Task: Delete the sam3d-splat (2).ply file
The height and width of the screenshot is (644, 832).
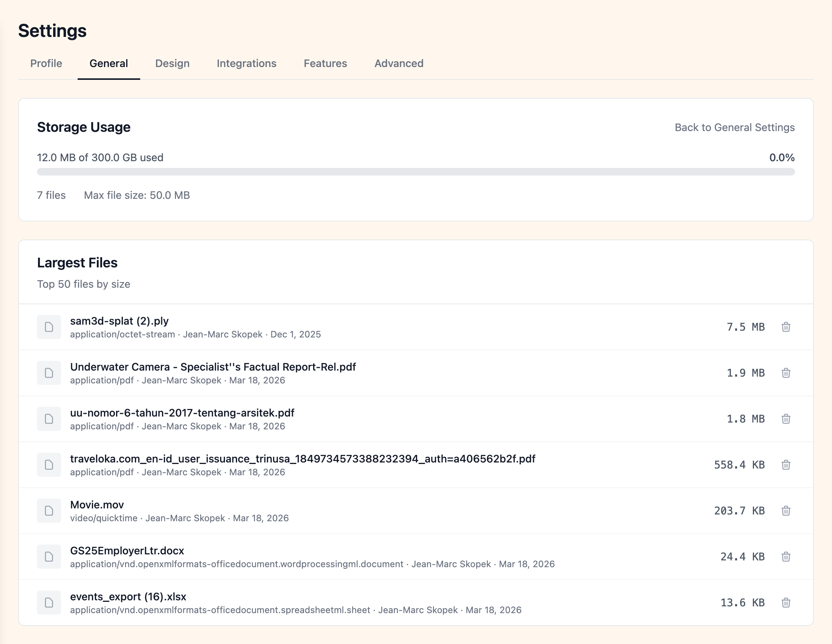Action: tap(786, 327)
